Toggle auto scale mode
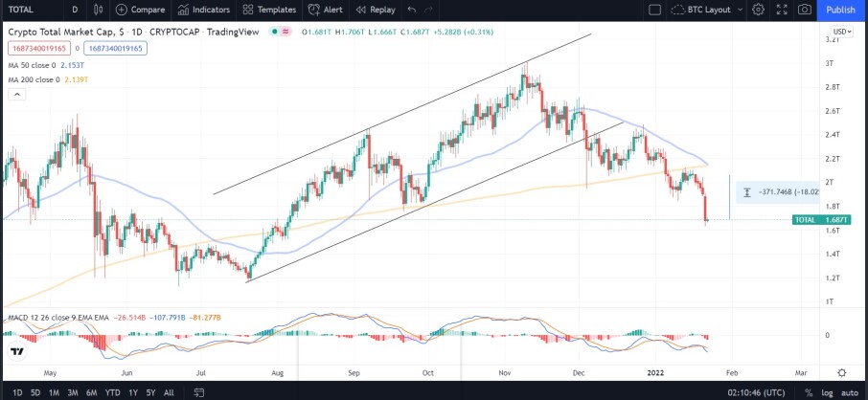The height and width of the screenshot is (400, 868). 849,392
